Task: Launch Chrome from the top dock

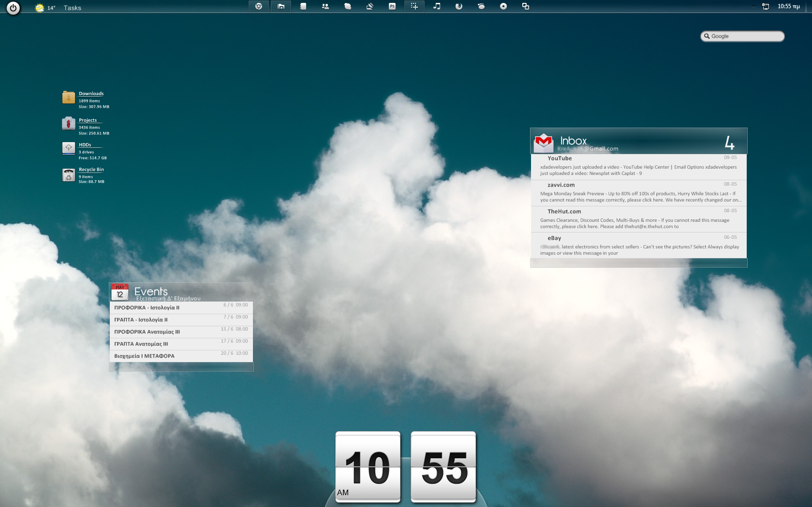Action: (x=259, y=6)
